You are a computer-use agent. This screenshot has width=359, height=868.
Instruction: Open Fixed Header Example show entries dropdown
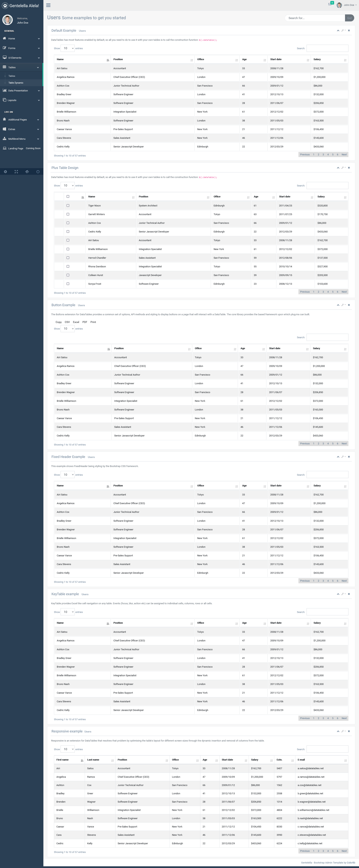point(67,475)
